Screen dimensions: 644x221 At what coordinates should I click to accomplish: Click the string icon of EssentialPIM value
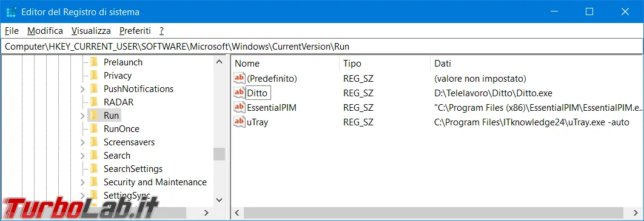pos(239,107)
